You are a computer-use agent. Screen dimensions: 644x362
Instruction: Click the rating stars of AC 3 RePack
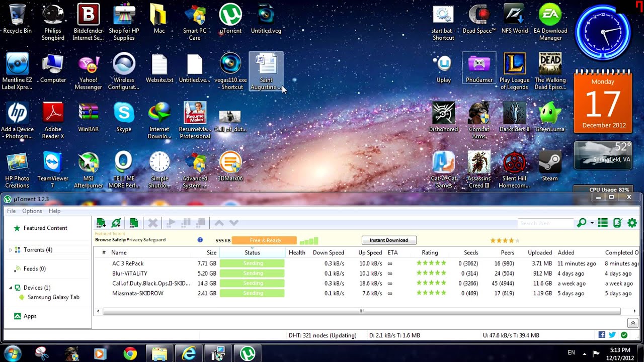pyautogui.click(x=431, y=263)
